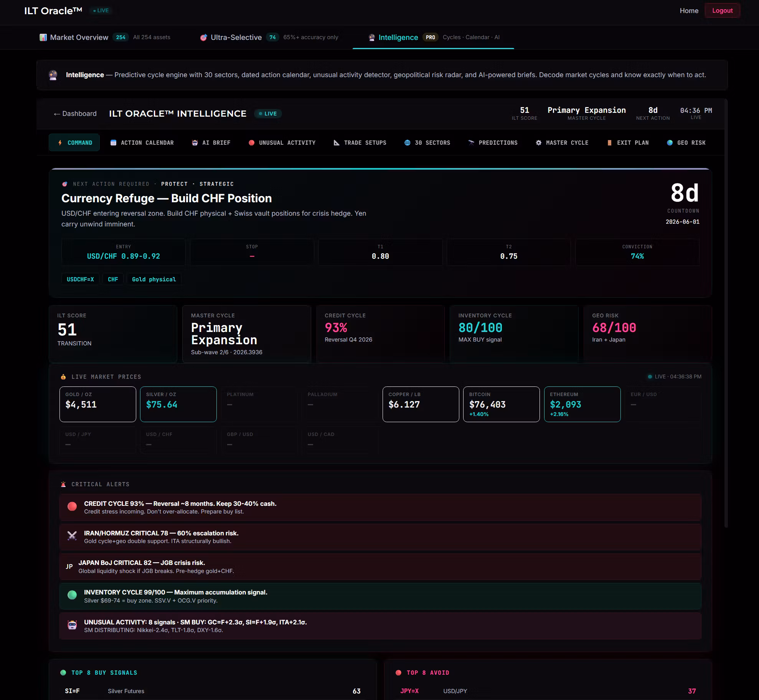Select the Bitcoin price card
This screenshot has height=700, width=759.
tap(502, 404)
